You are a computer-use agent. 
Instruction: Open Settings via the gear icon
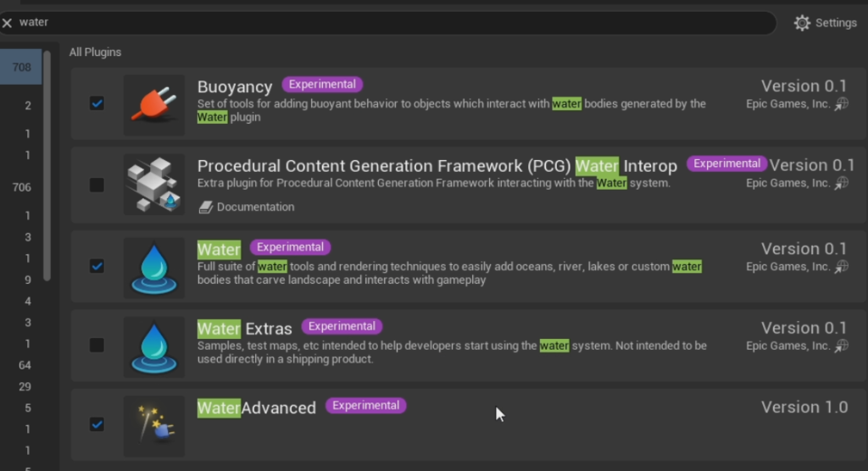802,23
